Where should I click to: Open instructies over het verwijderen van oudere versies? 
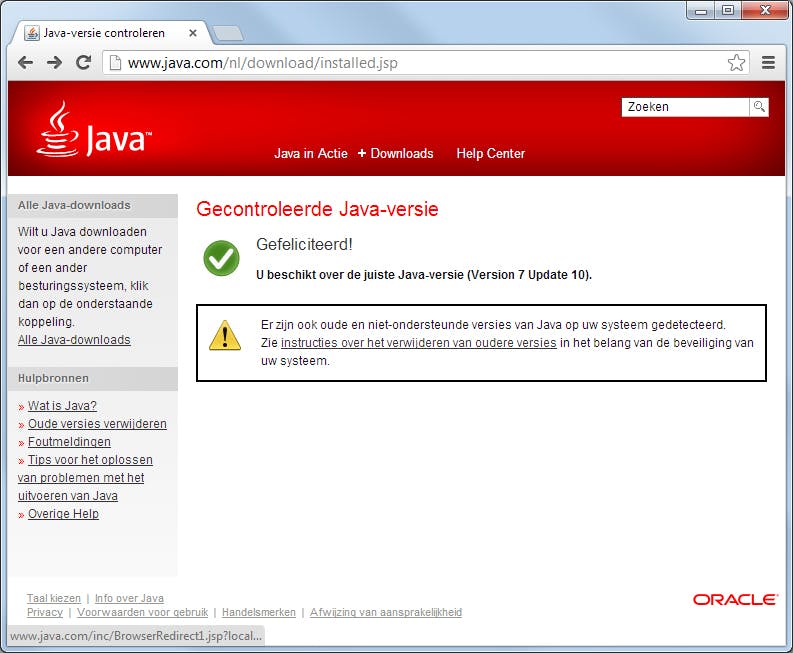(x=419, y=342)
